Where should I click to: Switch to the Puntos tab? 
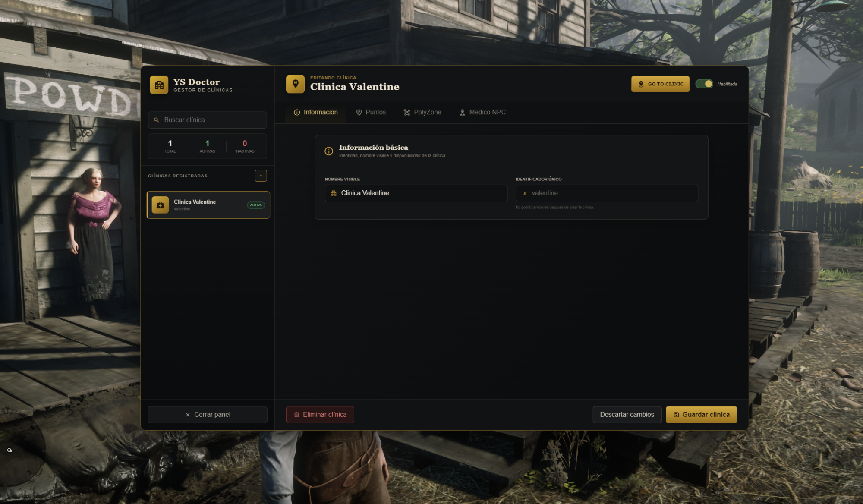[371, 112]
